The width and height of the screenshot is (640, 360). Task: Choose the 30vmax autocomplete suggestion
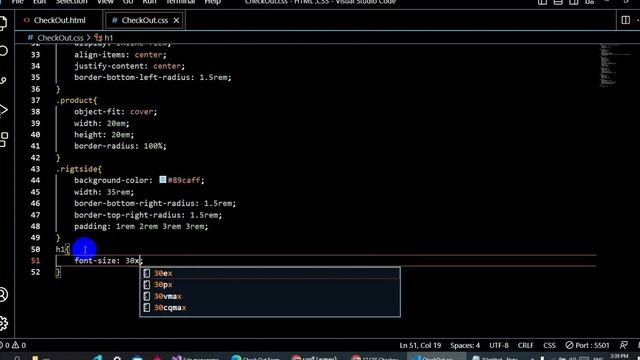click(x=270, y=296)
